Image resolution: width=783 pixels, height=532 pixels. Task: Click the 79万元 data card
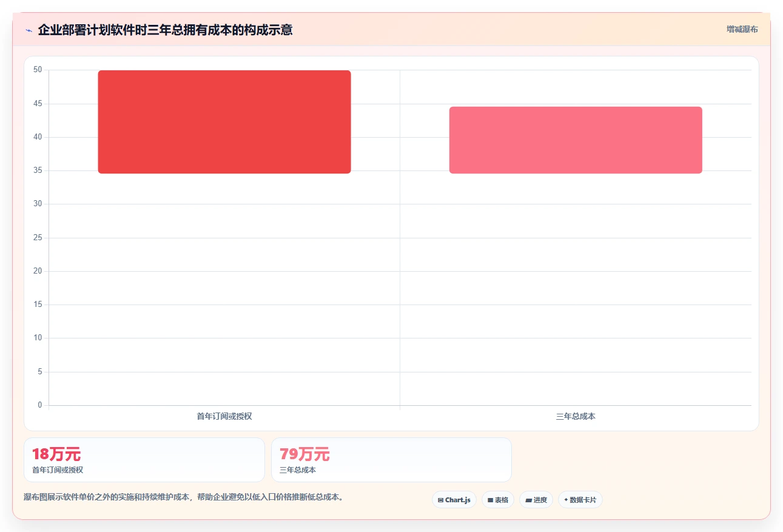pyautogui.click(x=391, y=460)
